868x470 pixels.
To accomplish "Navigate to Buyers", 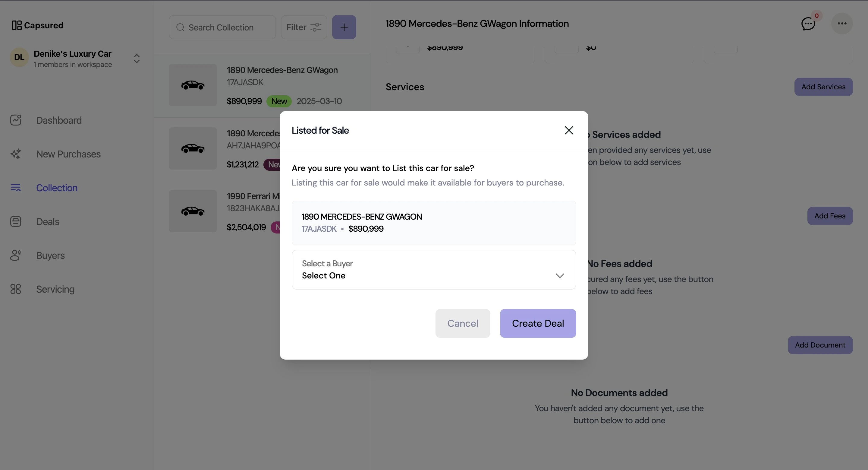I will point(50,255).
